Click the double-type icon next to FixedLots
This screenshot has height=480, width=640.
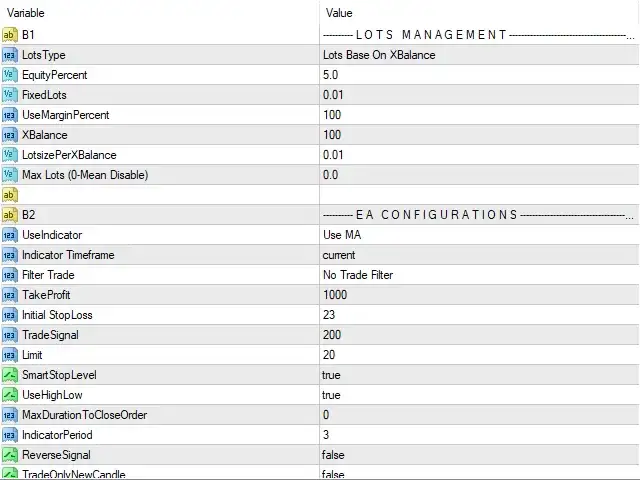coord(9,95)
